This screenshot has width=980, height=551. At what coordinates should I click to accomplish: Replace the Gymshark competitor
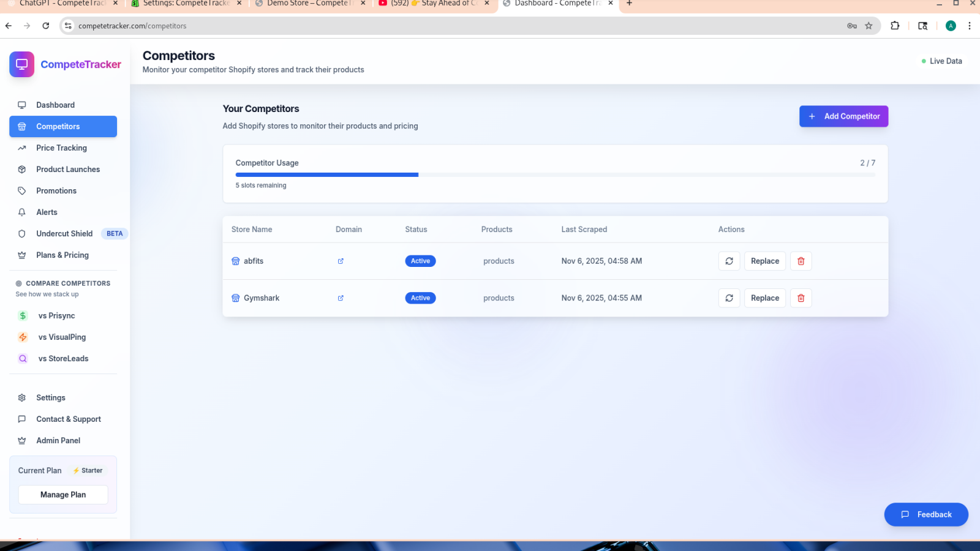pyautogui.click(x=765, y=298)
